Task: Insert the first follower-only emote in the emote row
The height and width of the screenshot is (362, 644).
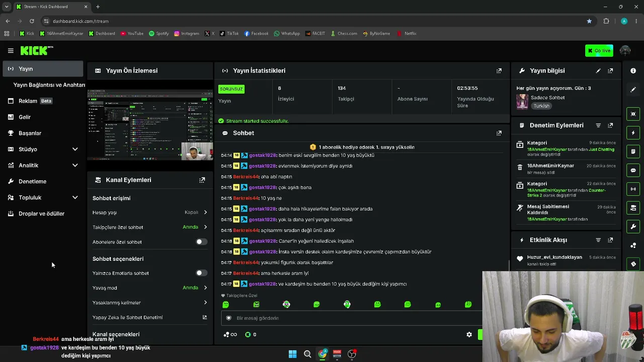Action: pyautogui.click(x=225, y=305)
